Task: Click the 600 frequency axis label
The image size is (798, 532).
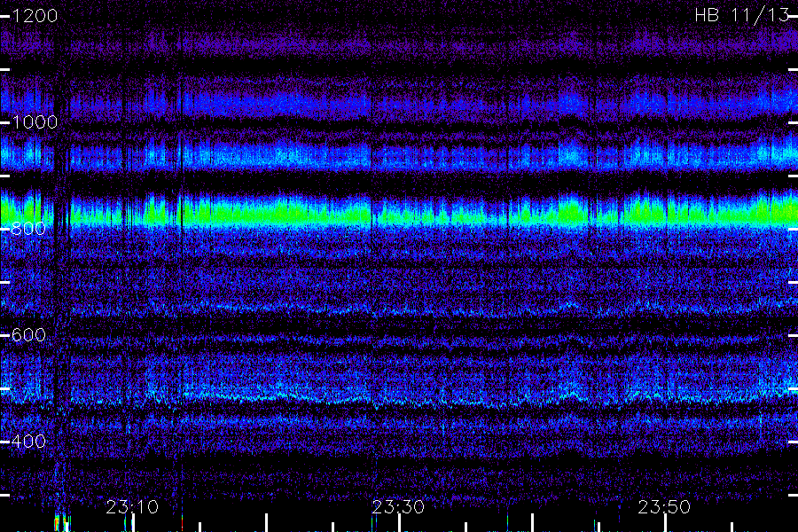Action: tap(28, 335)
